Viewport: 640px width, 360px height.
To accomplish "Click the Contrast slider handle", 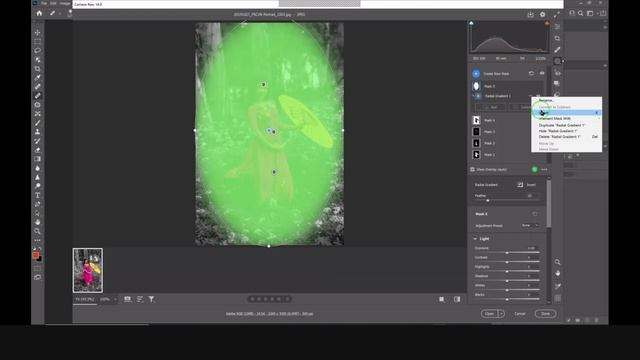I will tap(507, 262).
